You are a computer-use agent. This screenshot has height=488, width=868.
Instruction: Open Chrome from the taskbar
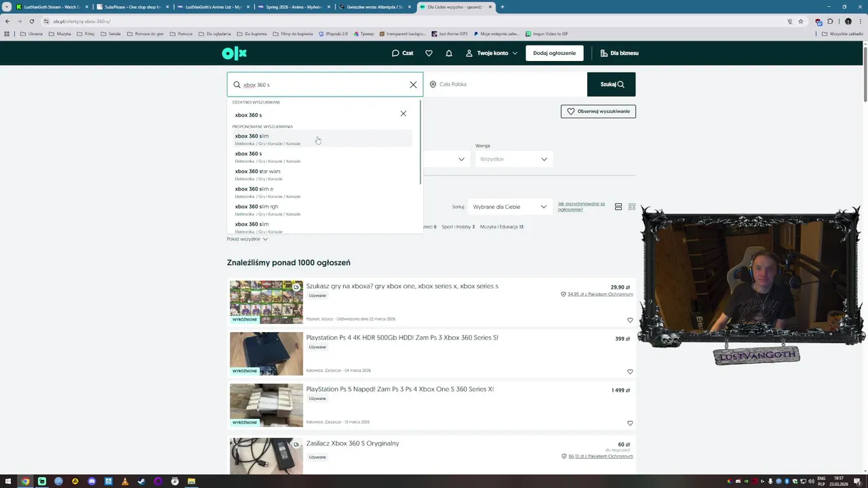click(x=25, y=481)
